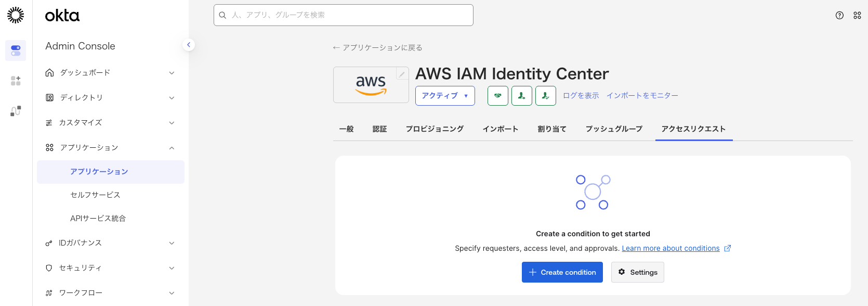Open the apps grid icon at top right
This screenshot has width=868, height=306.
click(857, 15)
